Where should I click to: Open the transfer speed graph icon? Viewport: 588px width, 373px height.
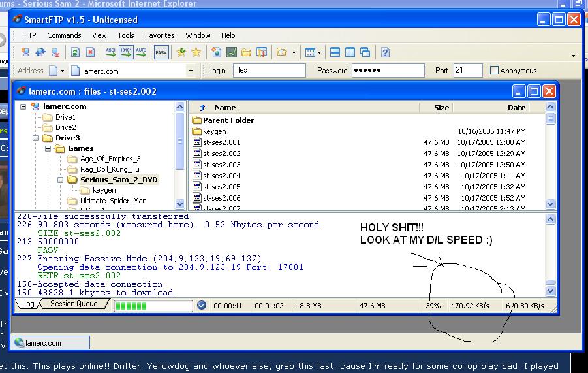click(x=231, y=52)
